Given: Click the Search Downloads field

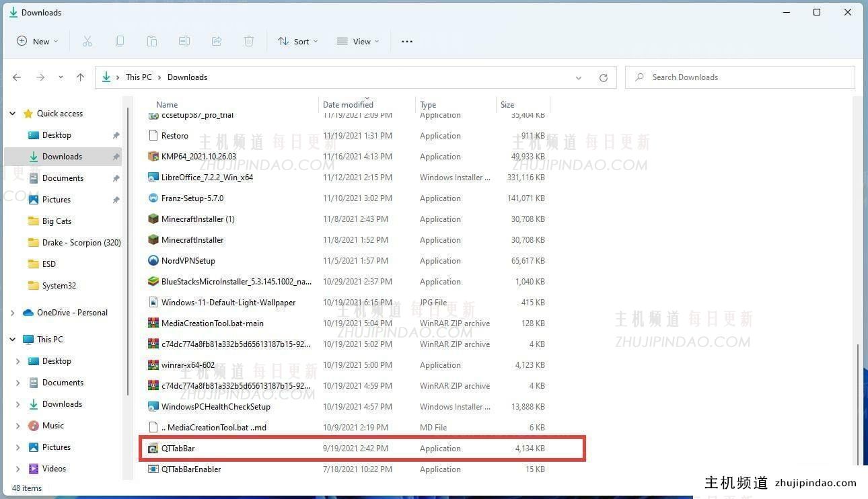Looking at the screenshot, I should pos(740,77).
